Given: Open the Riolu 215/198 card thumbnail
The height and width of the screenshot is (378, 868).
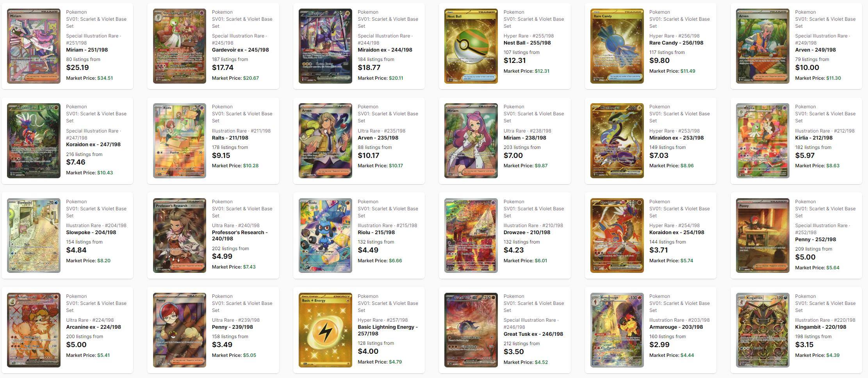Looking at the screenshot, I should 325,235.
